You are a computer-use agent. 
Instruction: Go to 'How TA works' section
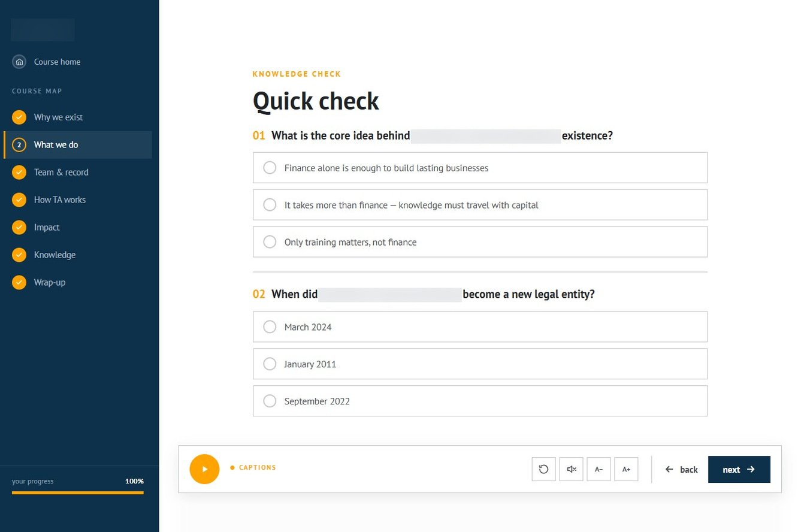click(x=78, y=200)
